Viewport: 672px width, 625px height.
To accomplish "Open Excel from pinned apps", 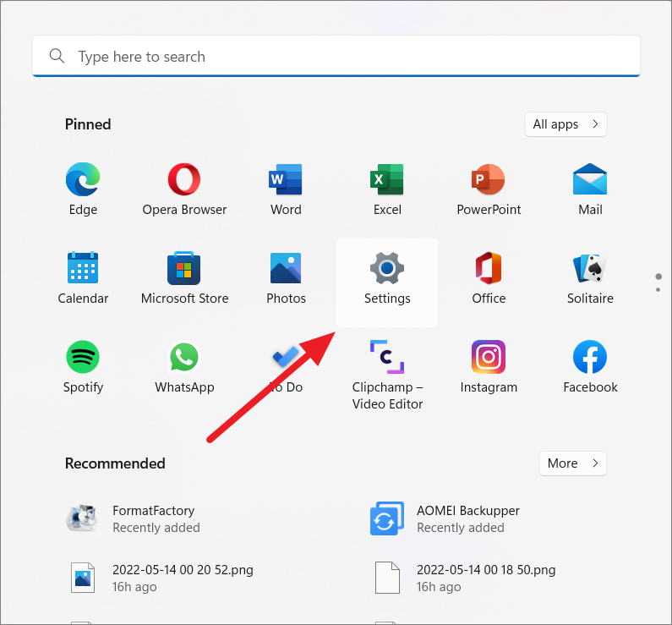I will click(x=387, y=189).
